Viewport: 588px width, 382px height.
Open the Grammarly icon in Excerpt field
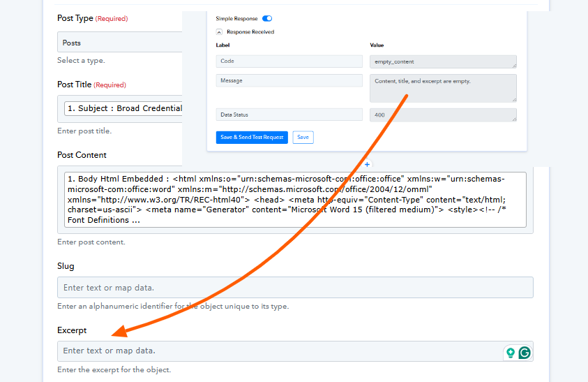525,353
